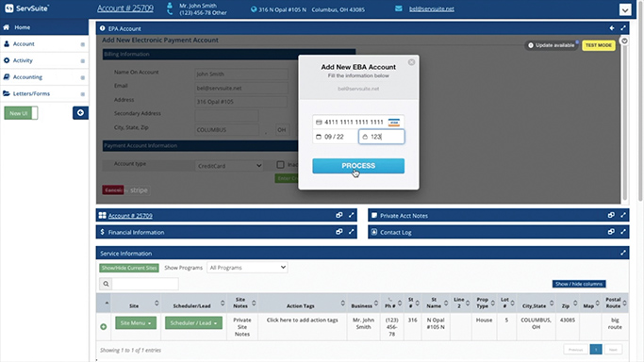
Task: Open the top-right header dropdown arrow
Action: 625,9
